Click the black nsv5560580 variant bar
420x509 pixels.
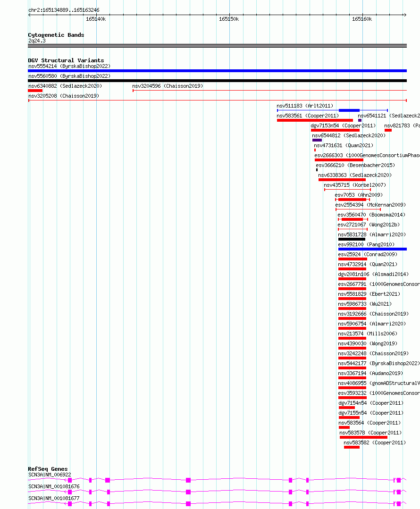tap(217, 81)
